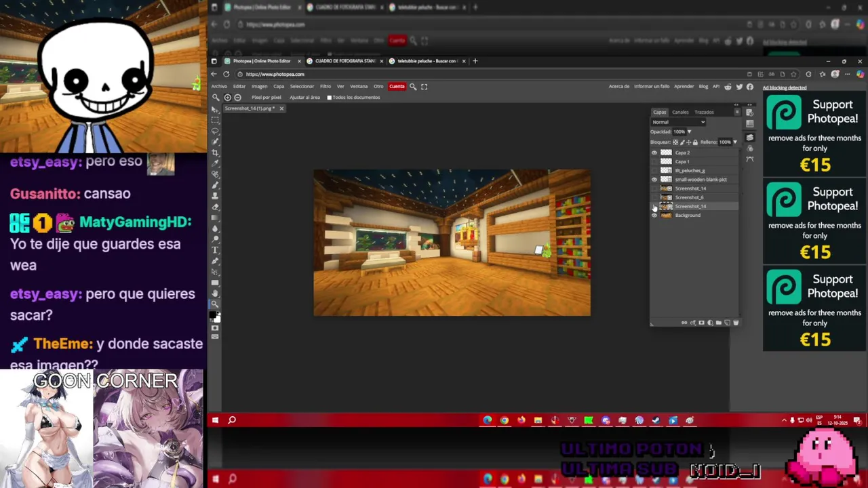Switch to the Trazados tab

pos(704,112)
